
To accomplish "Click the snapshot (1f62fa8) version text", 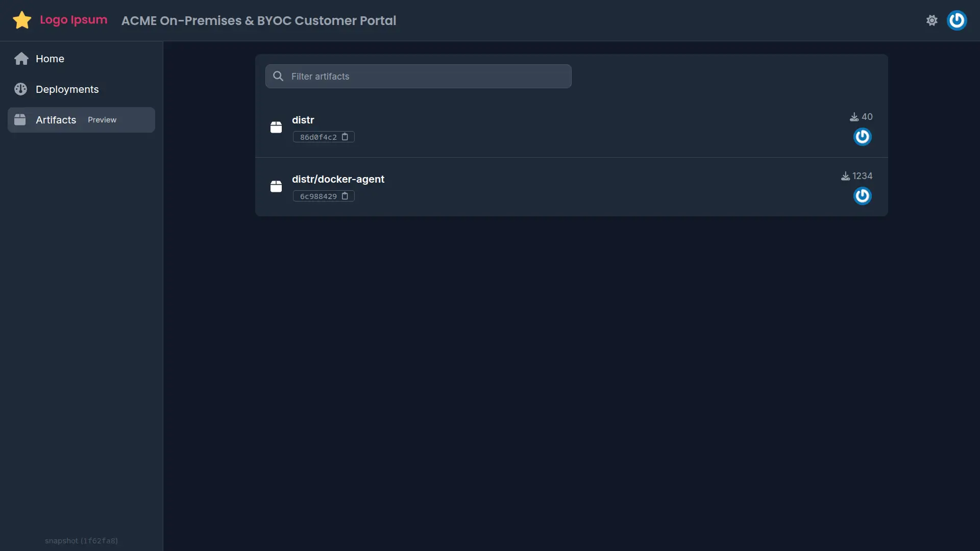I will [x=81, y=541].
